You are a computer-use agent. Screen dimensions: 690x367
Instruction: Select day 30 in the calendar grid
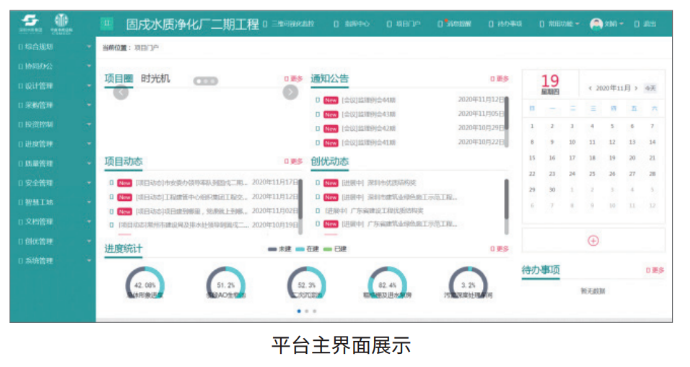point(552,190)
